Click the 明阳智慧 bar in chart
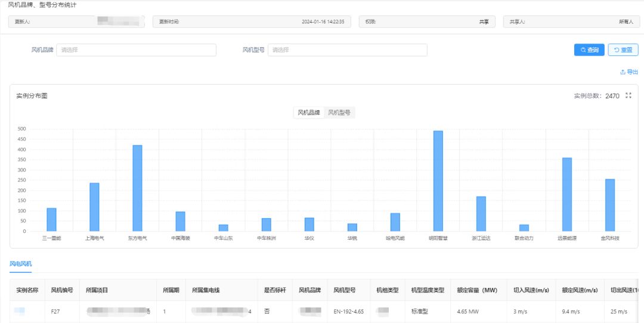This screenshot has width=644, height=323. pos(438,181)
